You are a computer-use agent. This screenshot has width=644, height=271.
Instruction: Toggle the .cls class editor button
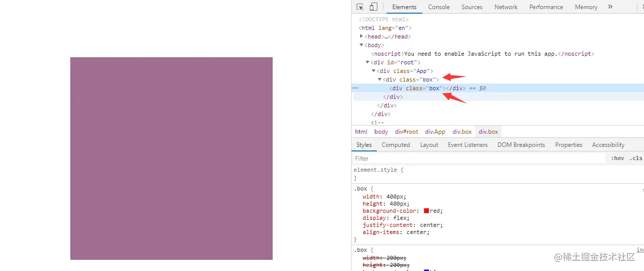[x=635, y=159]
